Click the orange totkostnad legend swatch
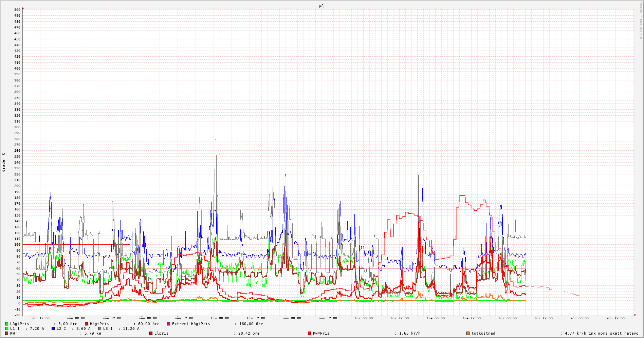The width and height of the screenshot is (644, 338). click(x=468, y=333)
